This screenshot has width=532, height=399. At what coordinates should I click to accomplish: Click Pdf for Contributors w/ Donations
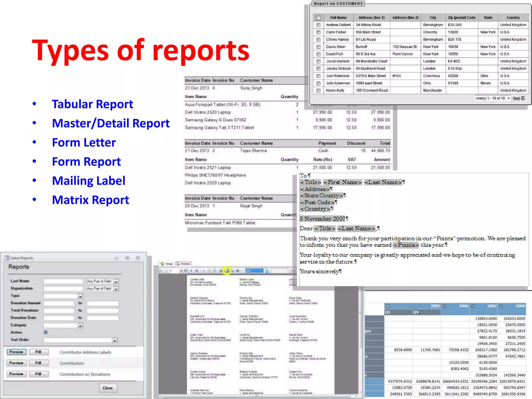pyautogui.click(x=38, y=374)
